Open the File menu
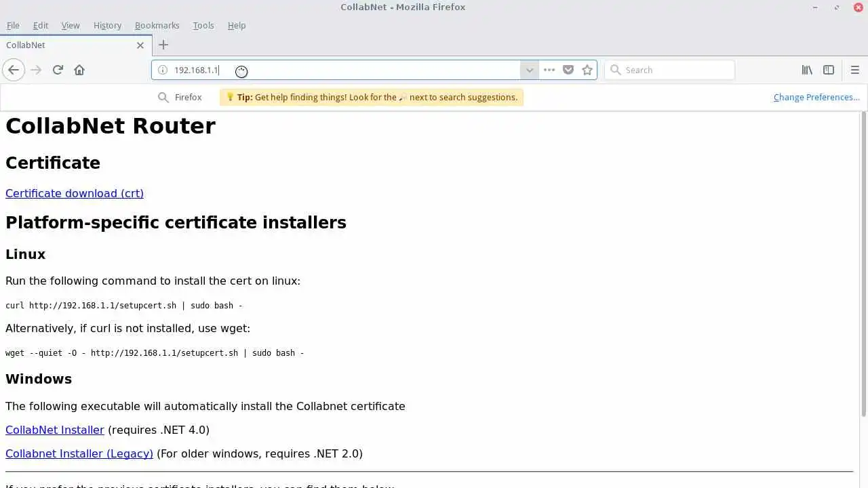The width and height of the screenshot is (868, 488). pos(13,25)
